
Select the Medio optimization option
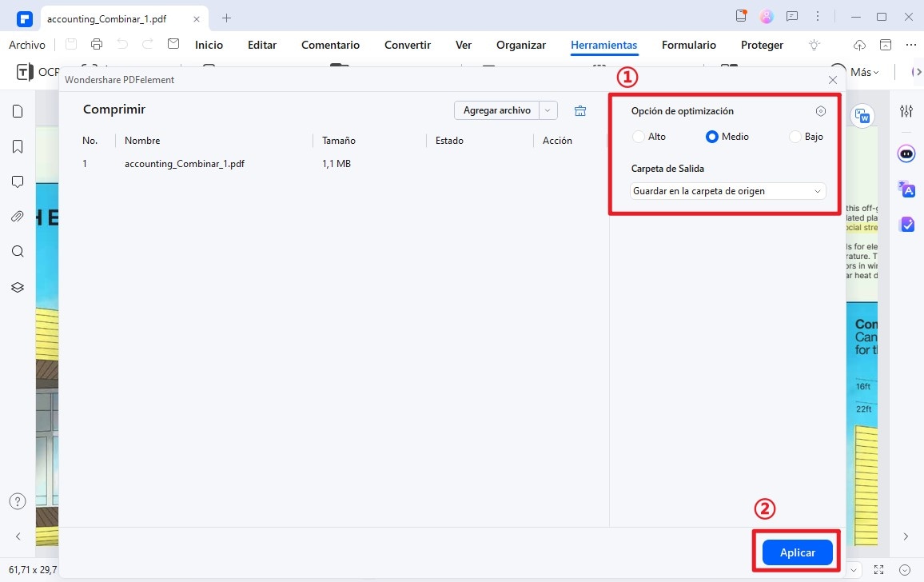pyautogui.click(x=727, y=137)
